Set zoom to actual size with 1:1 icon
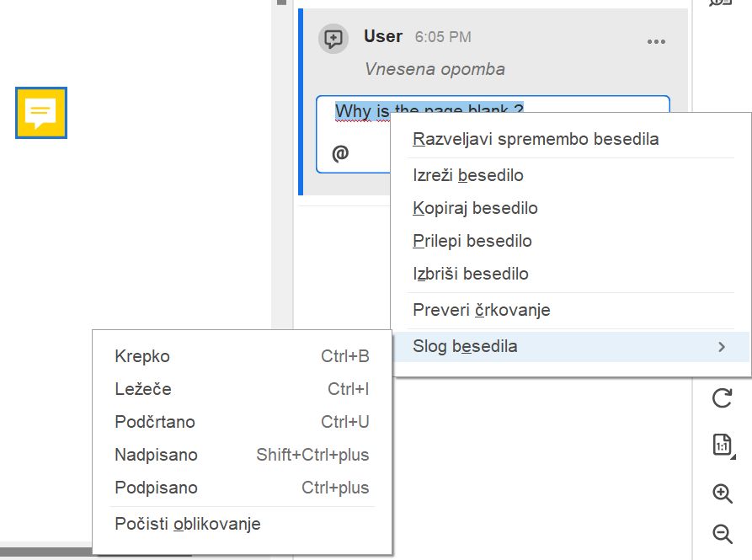 point(720,445)
